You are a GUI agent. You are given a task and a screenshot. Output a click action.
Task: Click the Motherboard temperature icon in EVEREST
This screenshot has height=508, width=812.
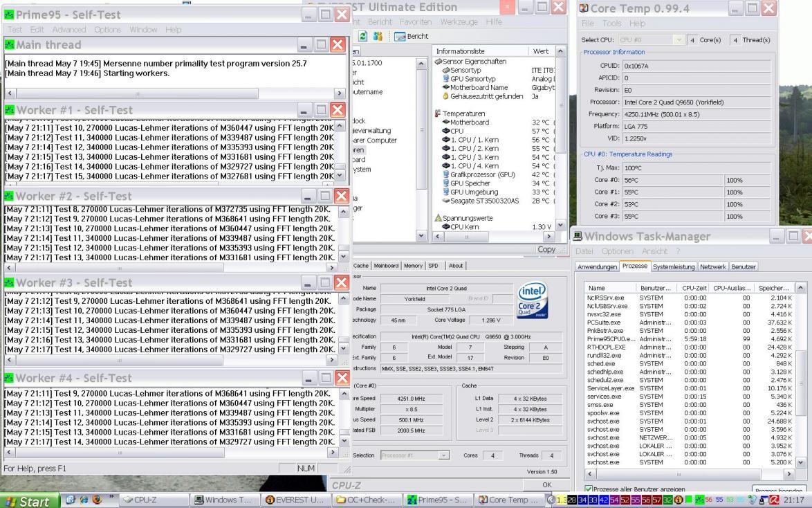446,123
